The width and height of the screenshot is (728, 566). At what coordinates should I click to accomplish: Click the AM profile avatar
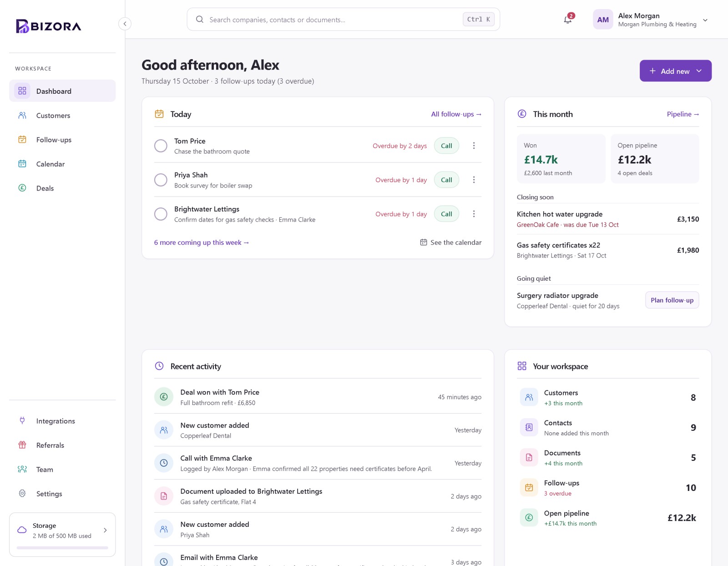click(603, 20)
